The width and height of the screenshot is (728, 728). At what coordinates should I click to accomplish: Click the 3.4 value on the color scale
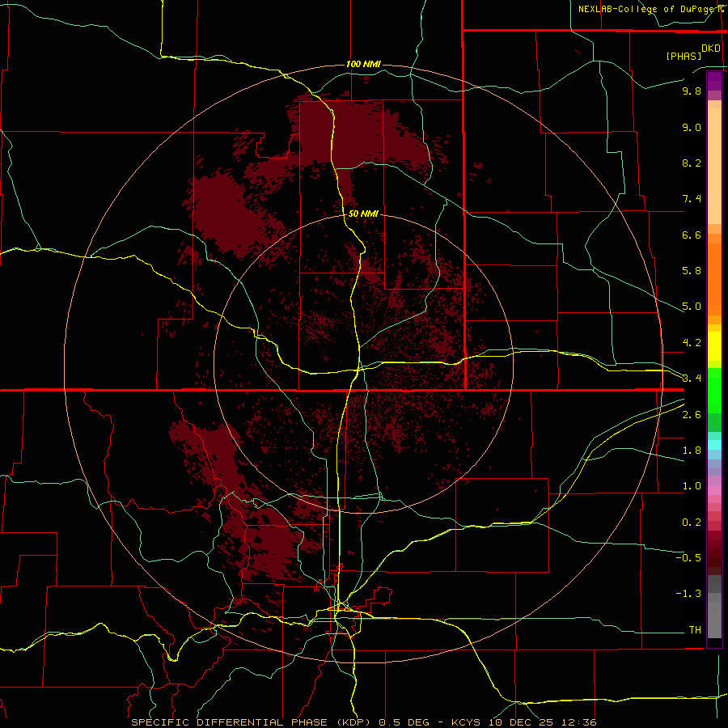692,379
